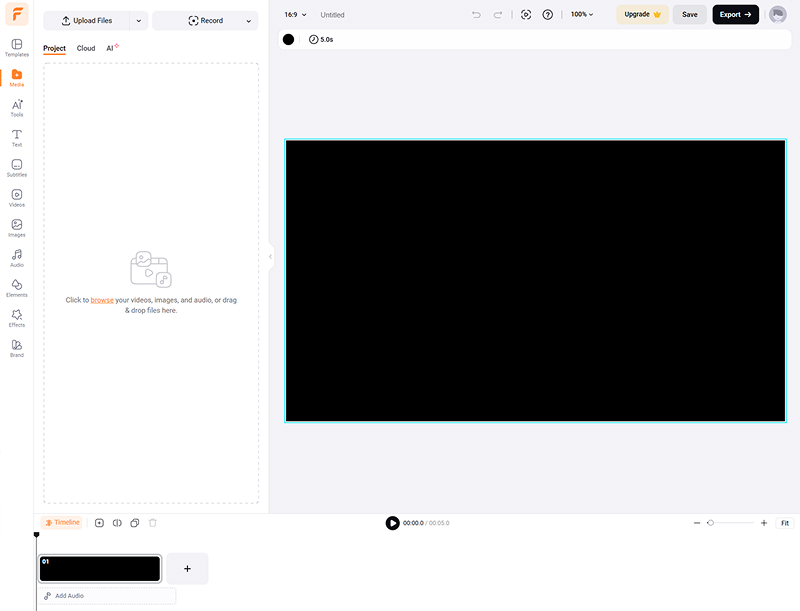Open the Brand kit panel

[x=17, y=348]
